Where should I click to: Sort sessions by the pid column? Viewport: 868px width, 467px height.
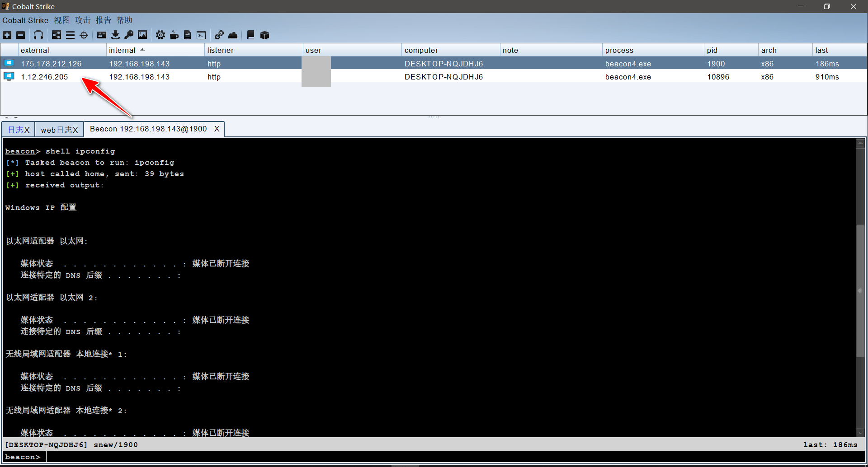coord(731,50)
